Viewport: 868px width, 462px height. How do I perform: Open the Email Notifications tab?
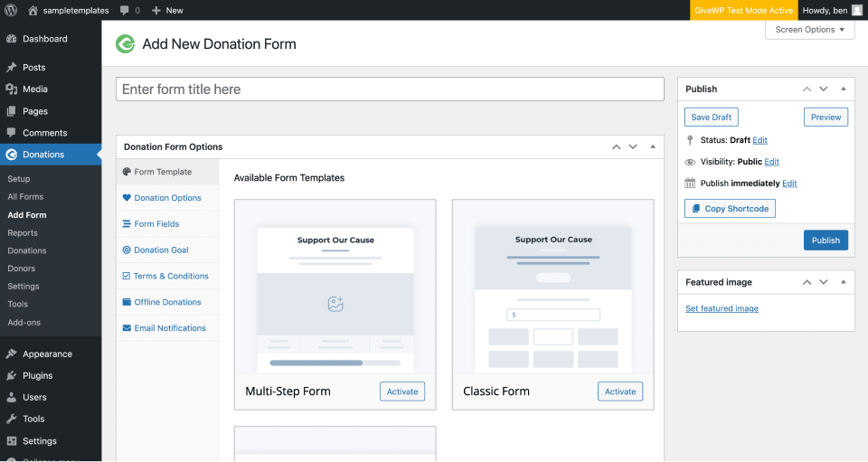(x=168, y=328)
